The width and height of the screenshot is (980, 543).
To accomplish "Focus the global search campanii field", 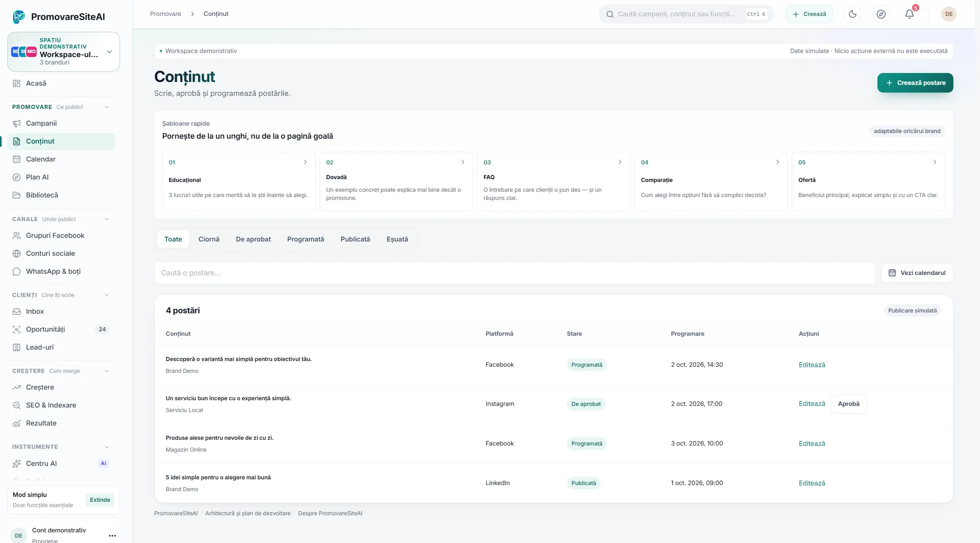I will point(686,14).
